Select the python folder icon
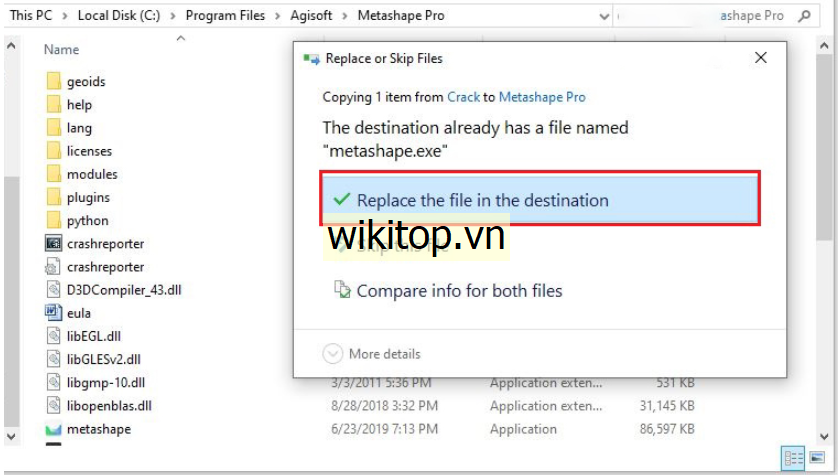838x475 pixels. coord(54,220)
